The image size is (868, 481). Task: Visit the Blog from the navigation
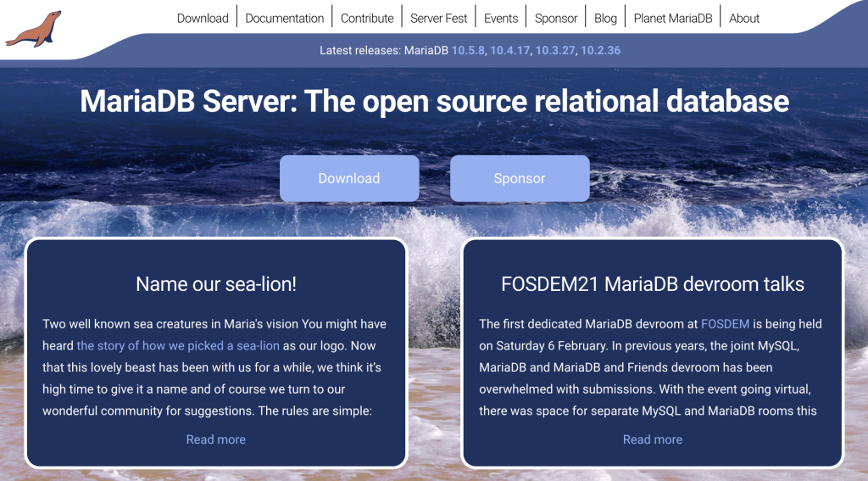[x=605, y=18]
